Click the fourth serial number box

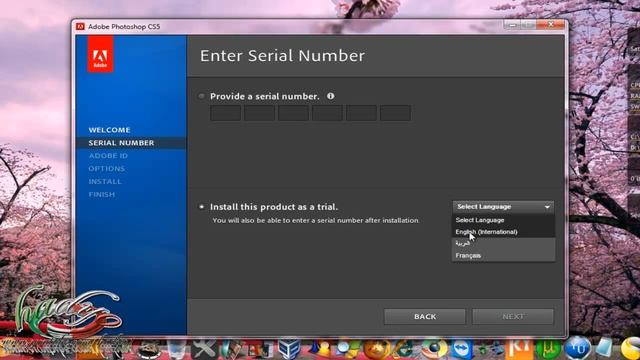tap(327, 113)
